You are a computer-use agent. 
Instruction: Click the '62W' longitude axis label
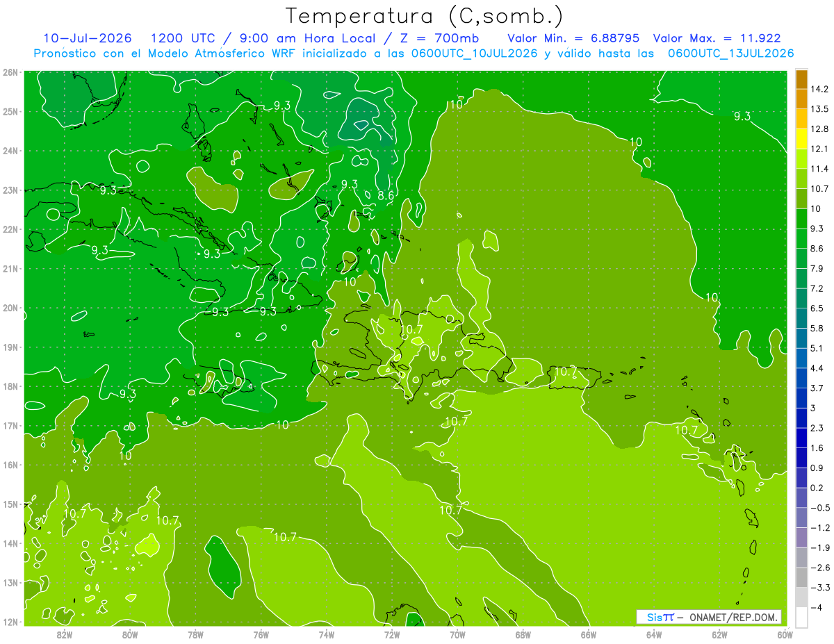pyautogui.click(x=719, y=634)
